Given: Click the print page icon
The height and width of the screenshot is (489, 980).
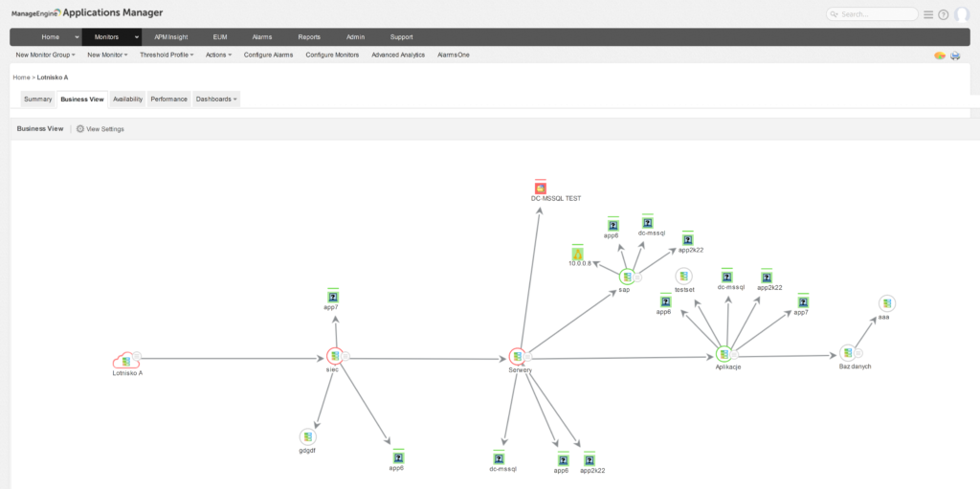Looking at the screenshot, I should (x=954, y=56).
